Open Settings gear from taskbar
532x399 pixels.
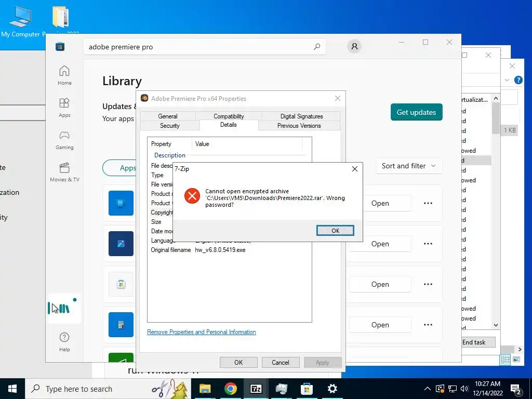click(x=332, y=389)
